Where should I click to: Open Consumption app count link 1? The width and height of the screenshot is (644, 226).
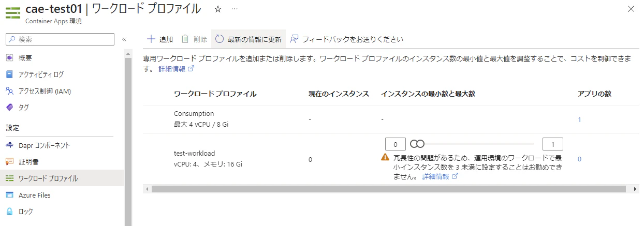(x=579, y=119)
